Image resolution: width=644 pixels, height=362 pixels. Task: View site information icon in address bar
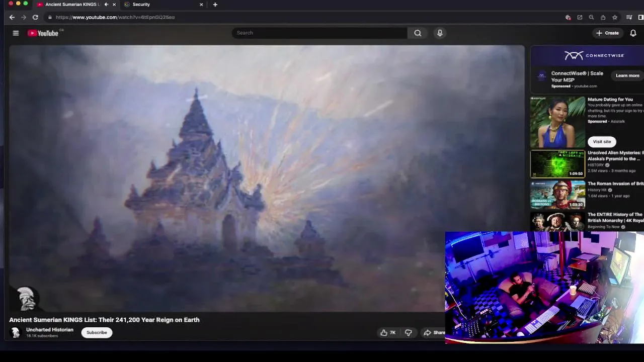50,17
